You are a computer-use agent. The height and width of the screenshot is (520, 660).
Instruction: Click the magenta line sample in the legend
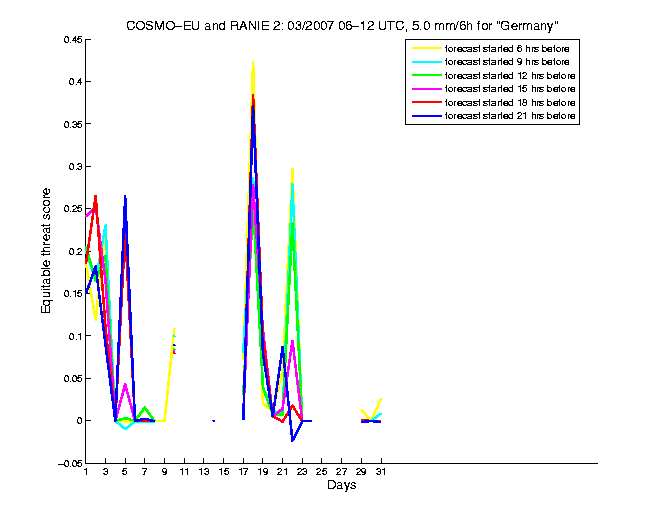427,89
